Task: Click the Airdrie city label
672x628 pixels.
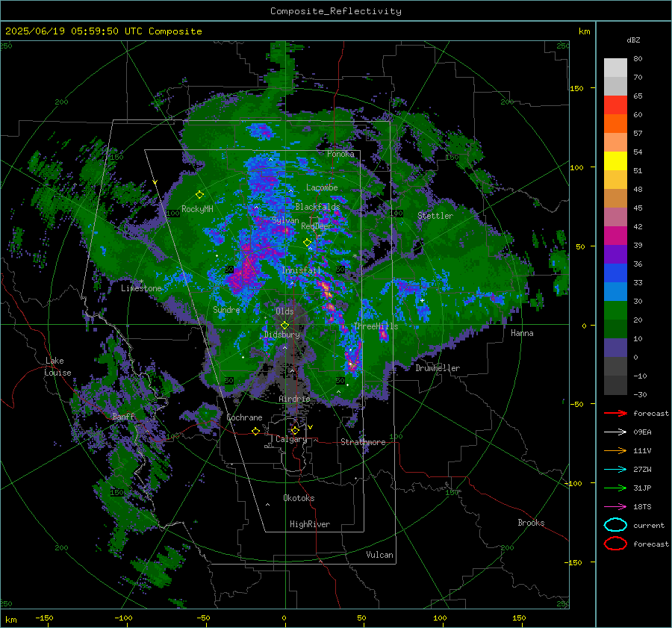Action: tap(294, 399)
